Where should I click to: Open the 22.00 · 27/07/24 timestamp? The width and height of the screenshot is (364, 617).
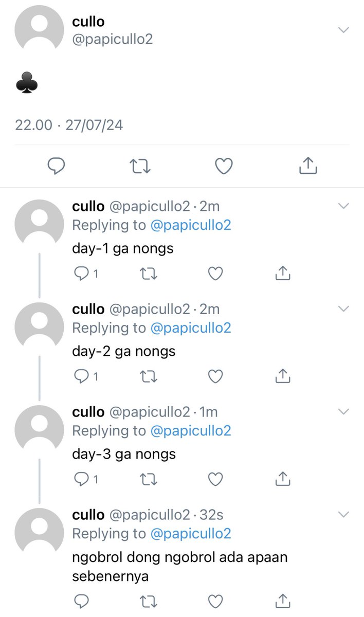[69, 125]
